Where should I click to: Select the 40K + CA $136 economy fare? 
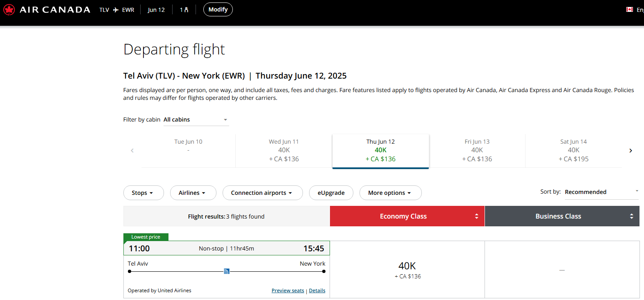[x=407, y=270]
